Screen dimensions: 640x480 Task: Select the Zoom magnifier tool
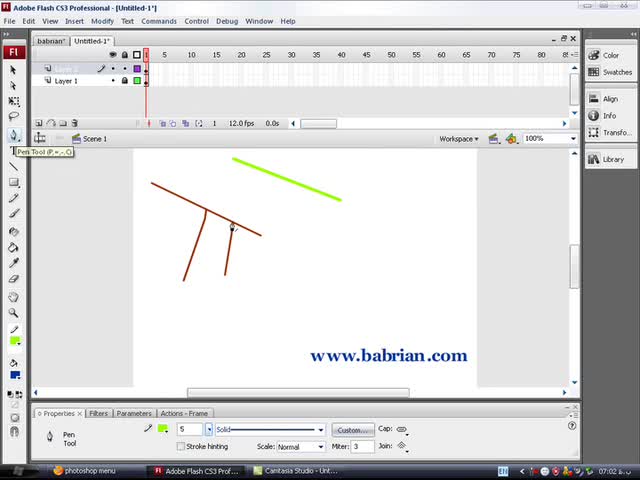(x=13, y=313)
